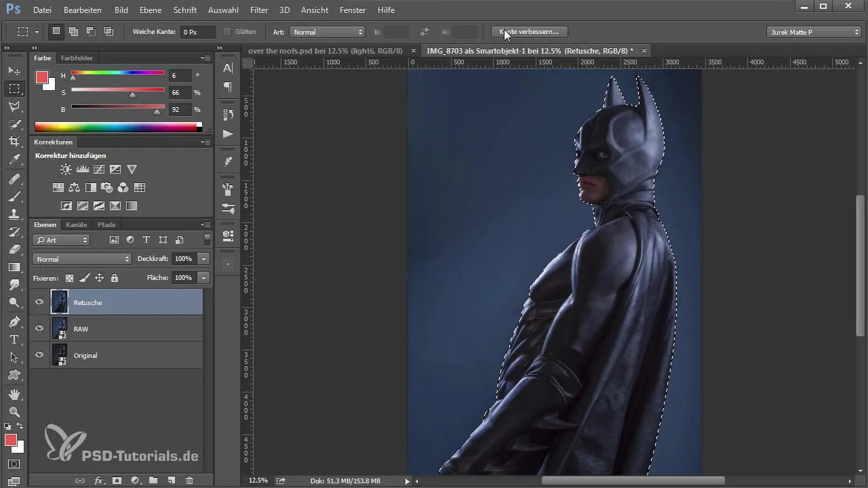Open the Ansicht menu

(x=315, y=10)
